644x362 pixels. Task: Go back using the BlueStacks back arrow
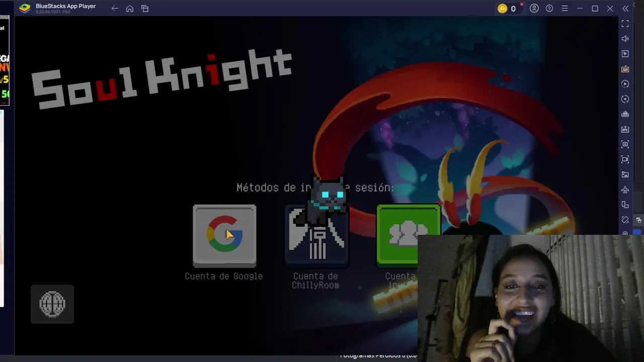click(x=115, y=9)
